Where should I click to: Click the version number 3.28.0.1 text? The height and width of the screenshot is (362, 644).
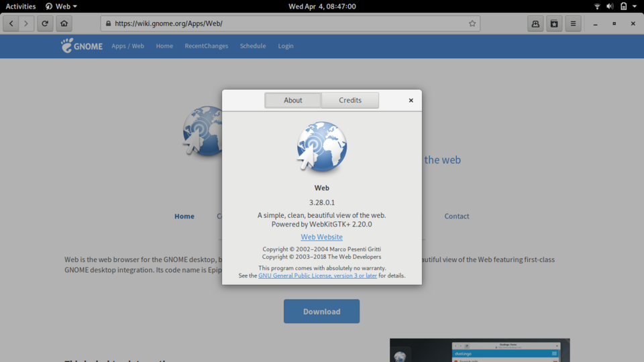coord(321,202)
